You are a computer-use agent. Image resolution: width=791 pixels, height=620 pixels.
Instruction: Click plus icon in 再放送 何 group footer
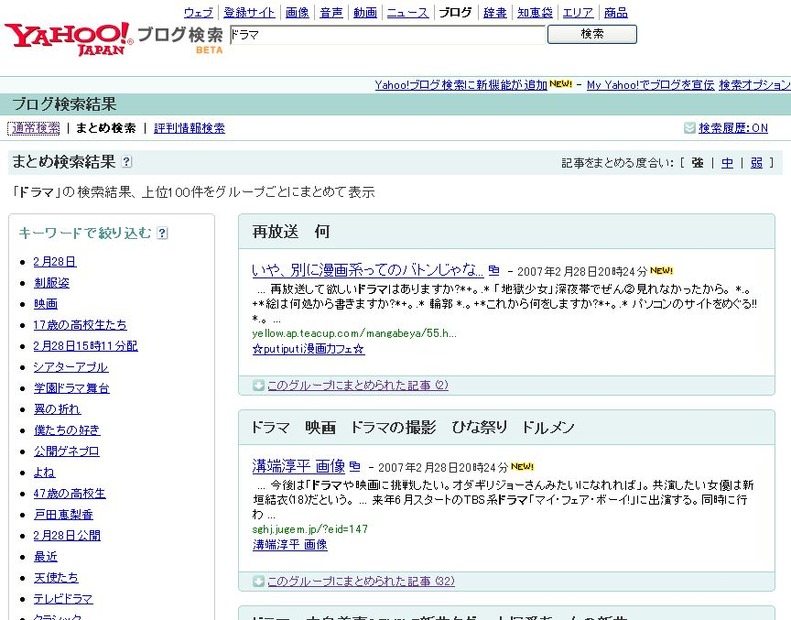[x=258, y=386]
